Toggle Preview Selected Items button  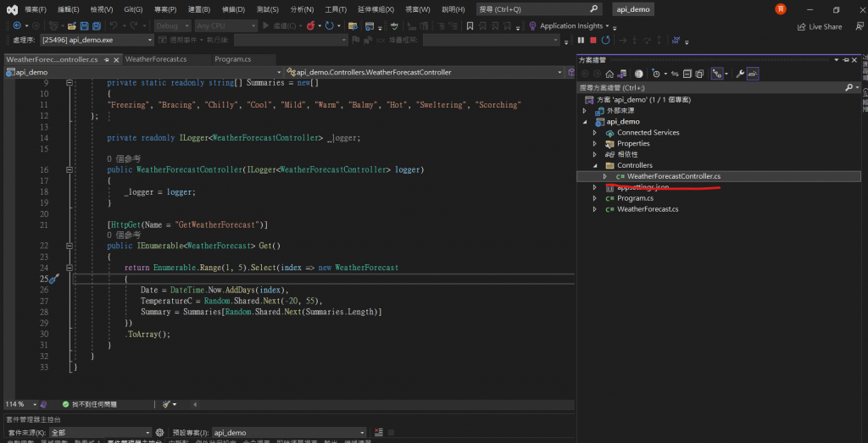(753, 74)
